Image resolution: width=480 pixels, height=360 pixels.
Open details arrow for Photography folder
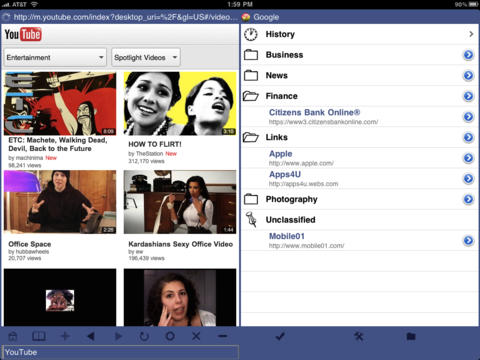pos(468,199)
